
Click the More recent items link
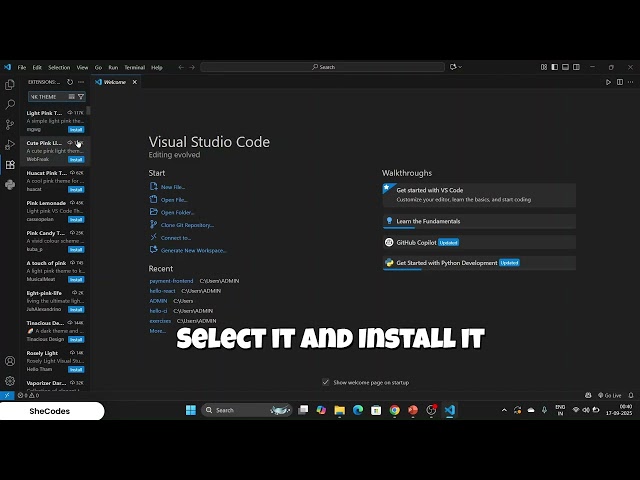pos(157,331)
